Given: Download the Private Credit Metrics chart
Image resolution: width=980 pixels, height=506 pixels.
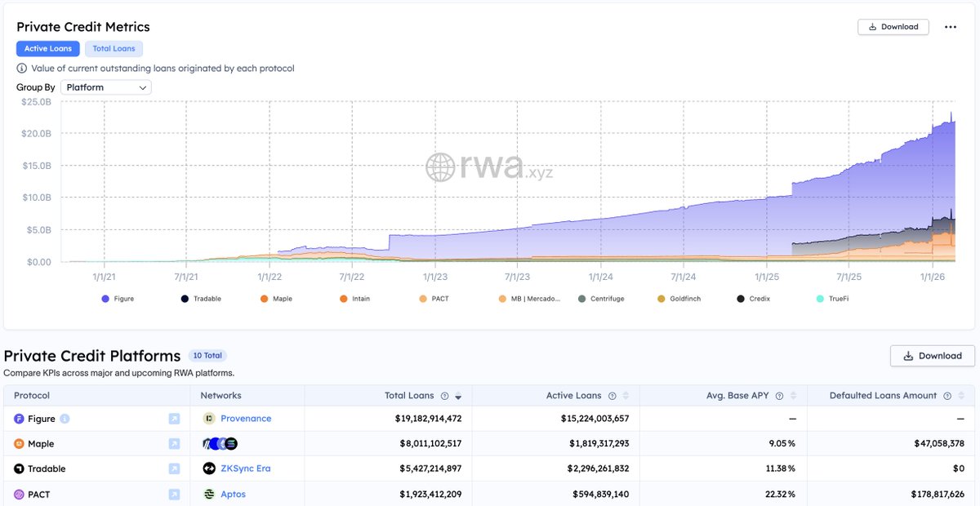Looking at the screenshot, I should point(893,27).
